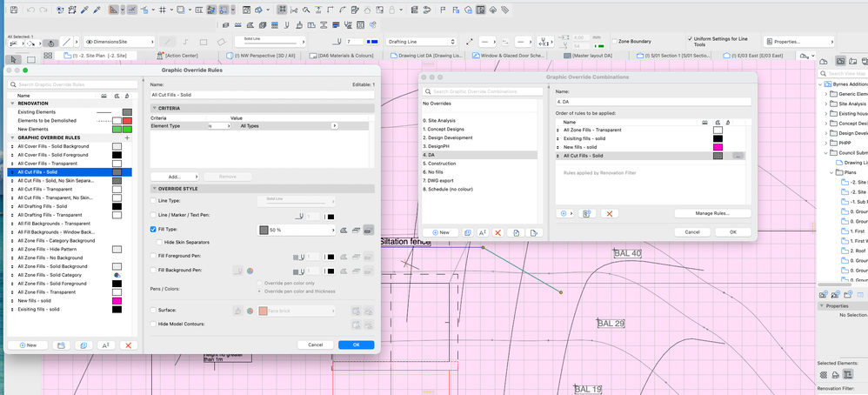The height and width of the screenshot is (395, 868).
Task: Collapse the OVERRIDE STYLE section
Action: coord(154,189)
